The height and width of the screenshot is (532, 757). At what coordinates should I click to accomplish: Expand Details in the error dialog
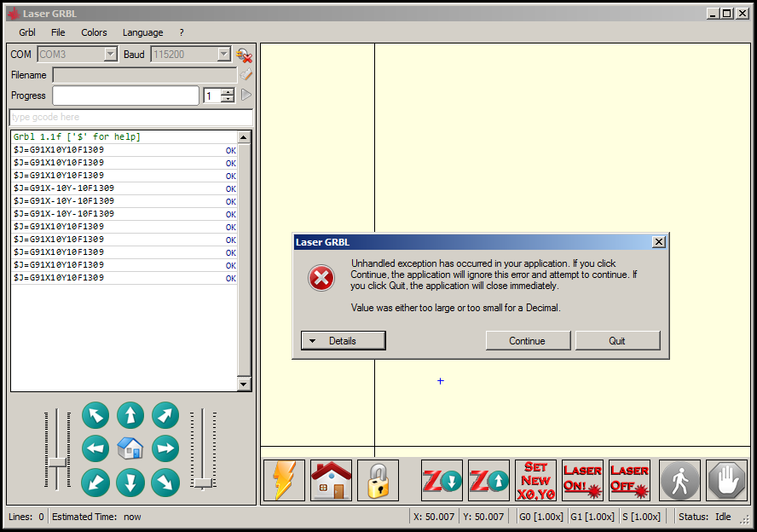344,341
